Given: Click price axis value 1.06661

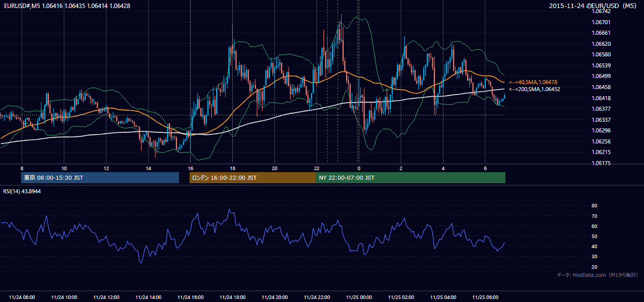Looking at the screenshot, I should coord(600,33).
